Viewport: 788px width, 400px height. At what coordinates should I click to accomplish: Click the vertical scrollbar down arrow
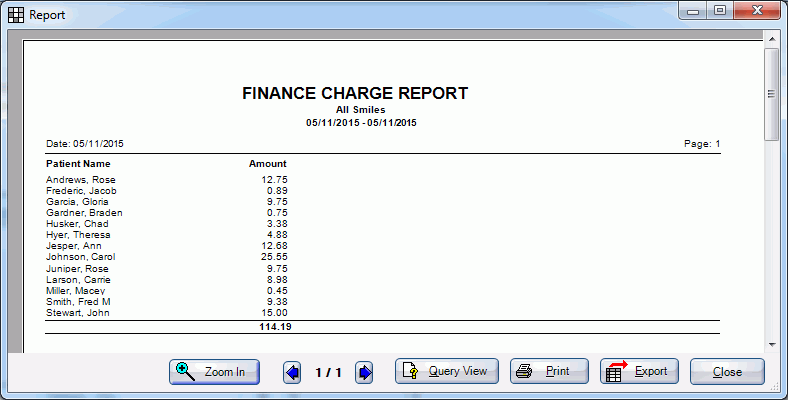tap(772, 345)
